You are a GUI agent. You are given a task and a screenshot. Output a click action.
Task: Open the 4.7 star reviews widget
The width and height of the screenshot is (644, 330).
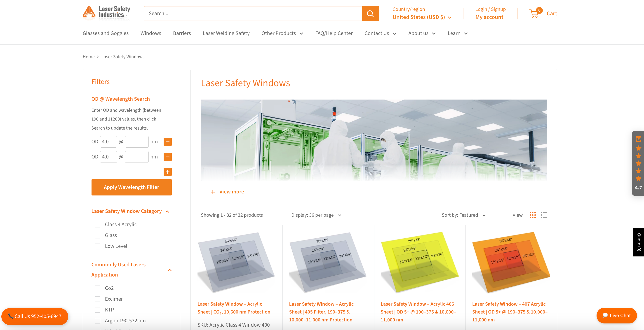(x=638, y=163)
